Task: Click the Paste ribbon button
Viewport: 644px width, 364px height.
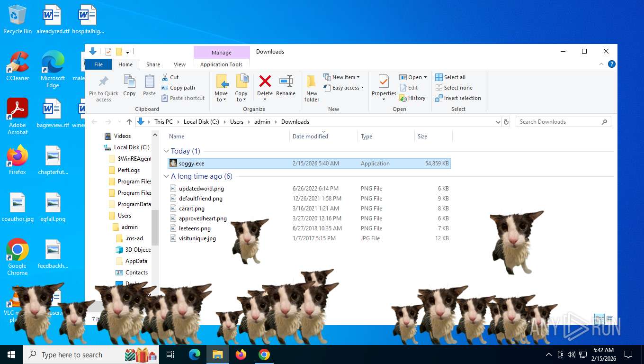Action: [149, 86]
